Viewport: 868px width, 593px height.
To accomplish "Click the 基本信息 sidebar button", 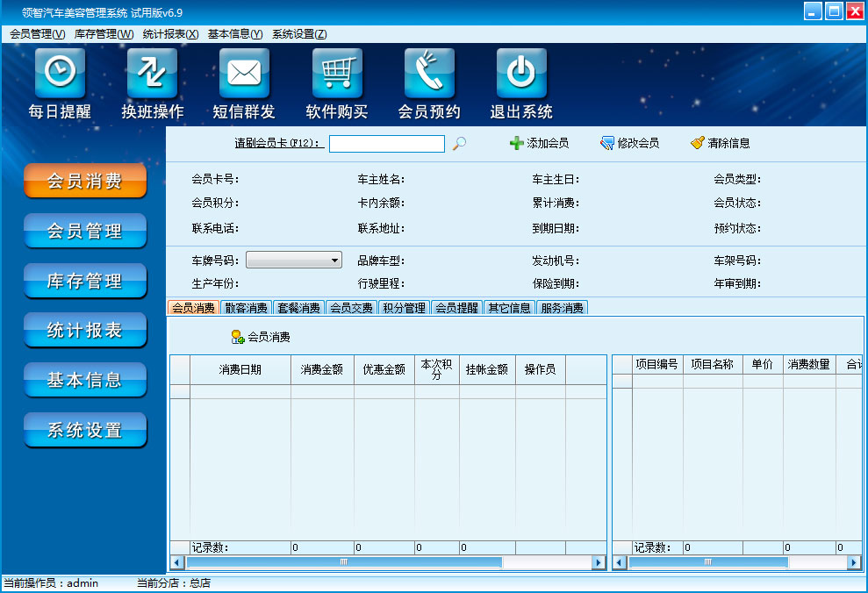I will coord(85,380).
